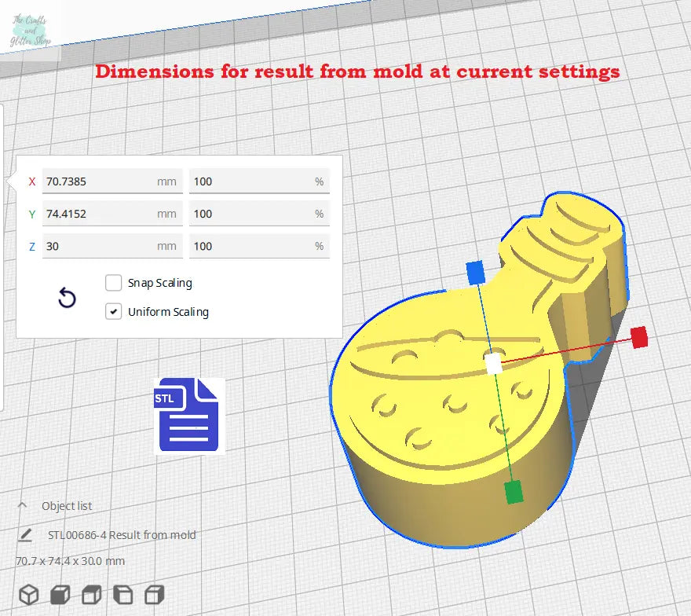The width and height of the screenshot is (691, 616).
Task: Switch to 3D view cube icon
Action: click(29, 594)
